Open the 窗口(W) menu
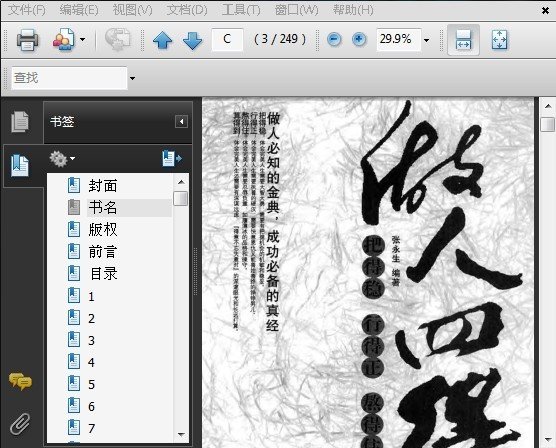Image resolution: width=556 pixels, height=448 pixels. click(x=296, y=10)
